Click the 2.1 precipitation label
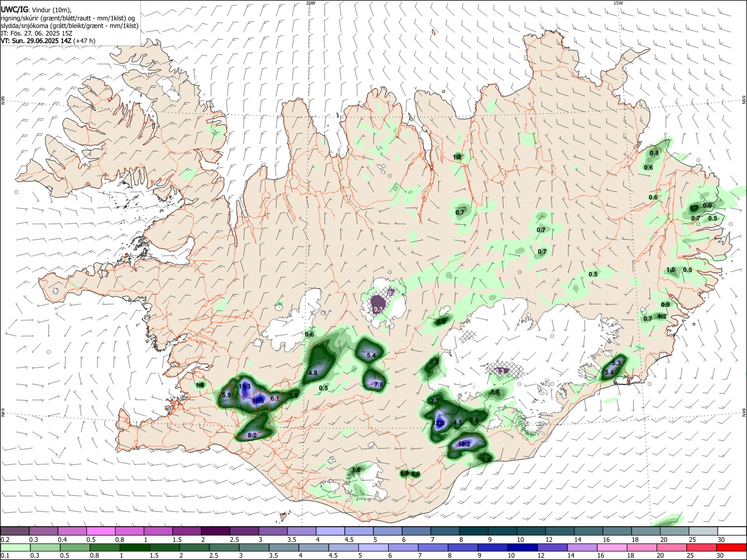This screenshot has height=560, width=747. click(x=434, y=362)
